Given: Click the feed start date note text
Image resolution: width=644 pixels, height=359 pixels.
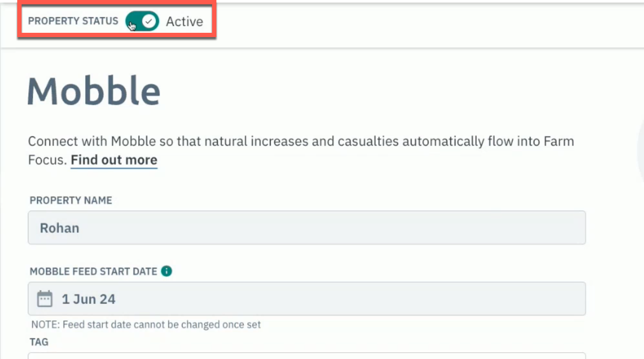Looking at the screenshot, I should click(x=146, y=324).
